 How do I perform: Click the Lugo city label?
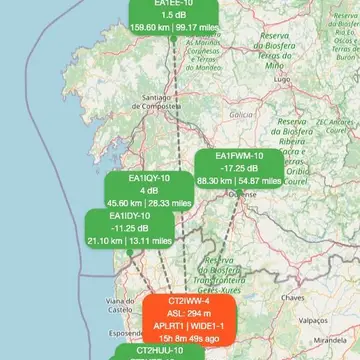tap(282, 80)
